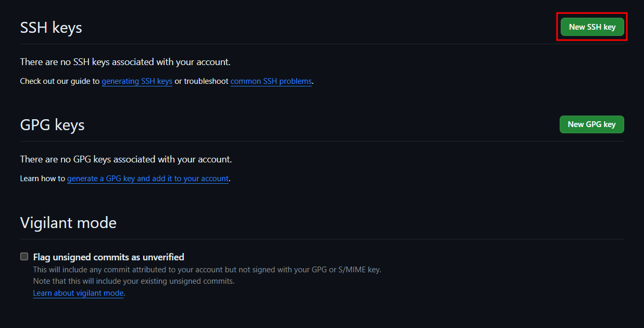Click the no GPG keys associated message

[x=126, y=159]
